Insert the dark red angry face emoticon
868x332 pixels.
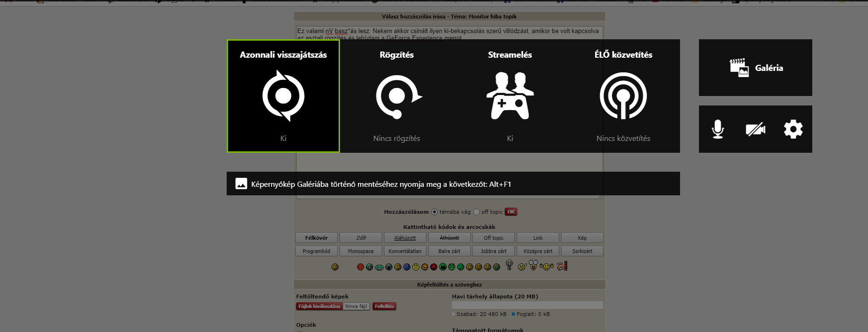(434, 267)
